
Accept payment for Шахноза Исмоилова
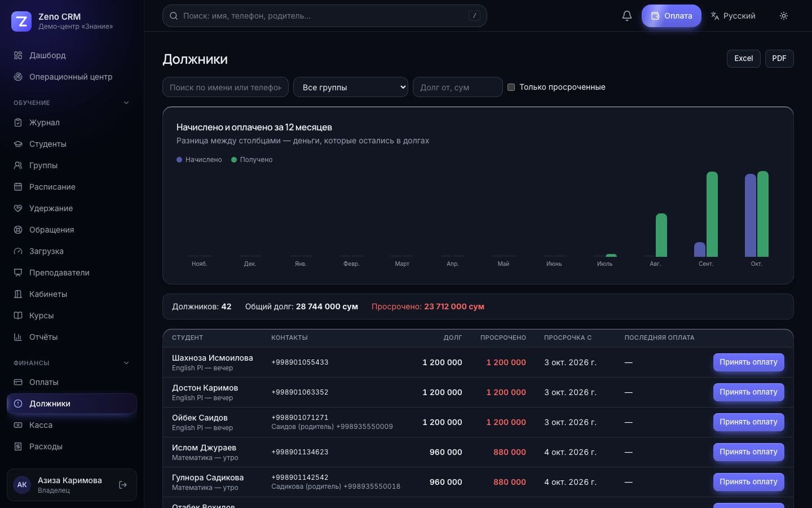pyautogui.click(x=748, y=362)
